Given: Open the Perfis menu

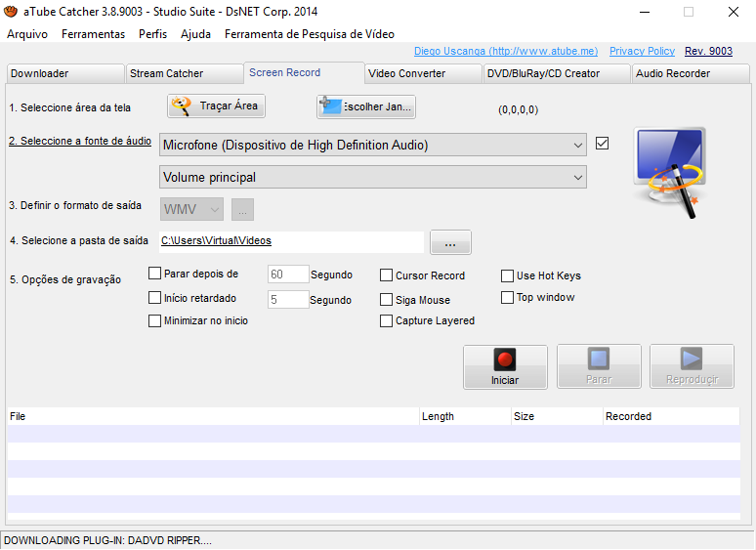Looking at the screenshot, I should (152, 34).
